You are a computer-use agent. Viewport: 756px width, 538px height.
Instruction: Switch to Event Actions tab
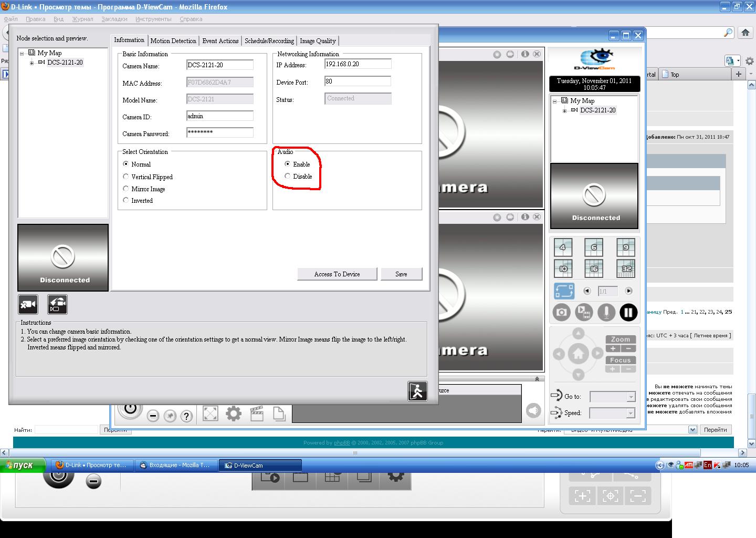pos(220,41)
